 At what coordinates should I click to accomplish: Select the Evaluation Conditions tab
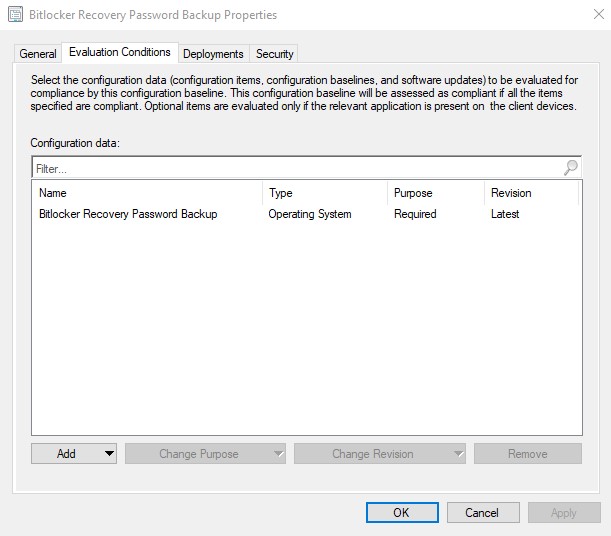[120, 52]
